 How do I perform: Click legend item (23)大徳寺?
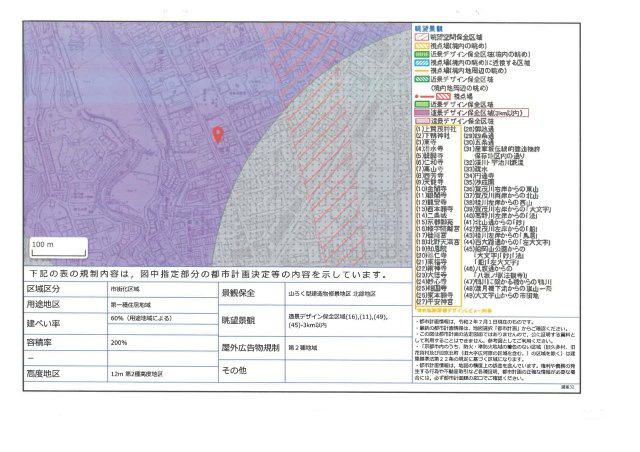[x=431, y=275]
